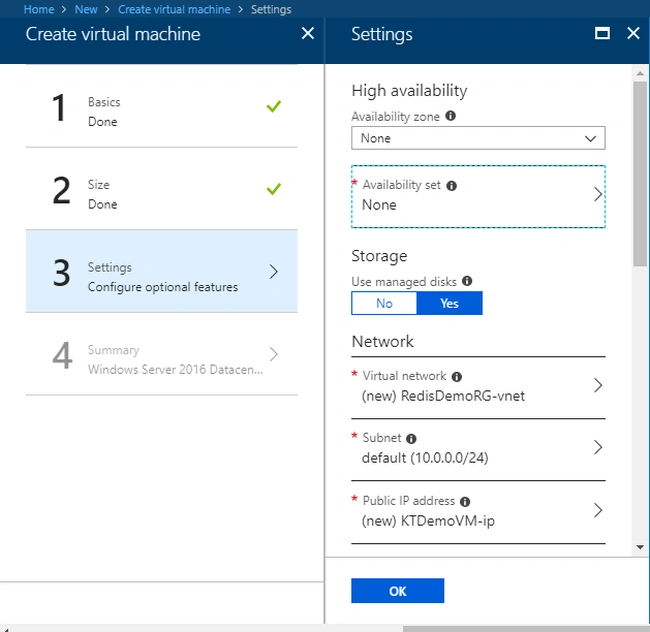Click the Home breadcrumb link
Viewport: 650px width, 632px height.
(39, 9)
